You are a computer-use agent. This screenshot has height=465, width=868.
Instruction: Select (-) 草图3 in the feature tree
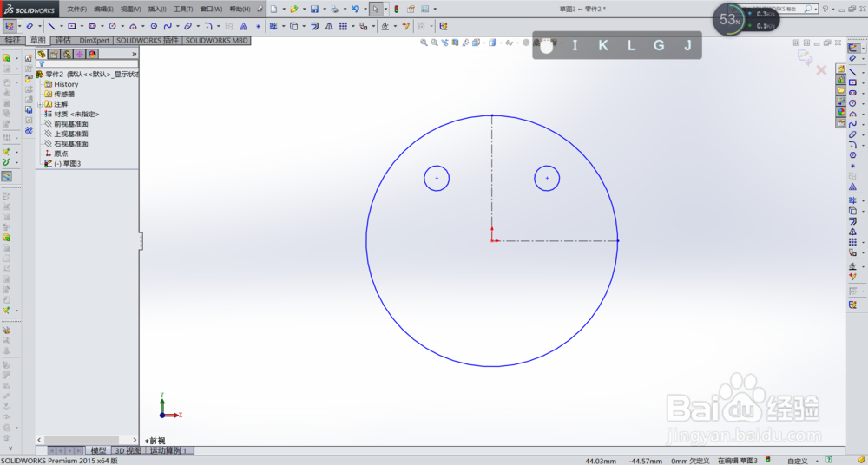(x=67, y=164)
